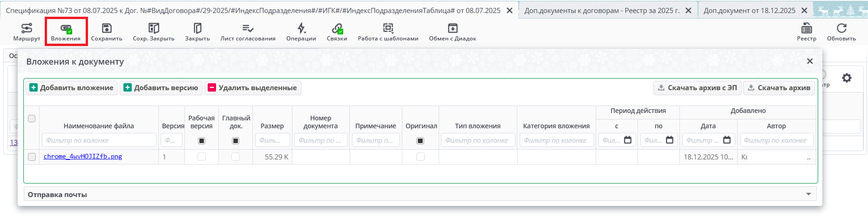Focus Примечание filter field
This screenshot has height=218, width=868.
click(376, 140)
